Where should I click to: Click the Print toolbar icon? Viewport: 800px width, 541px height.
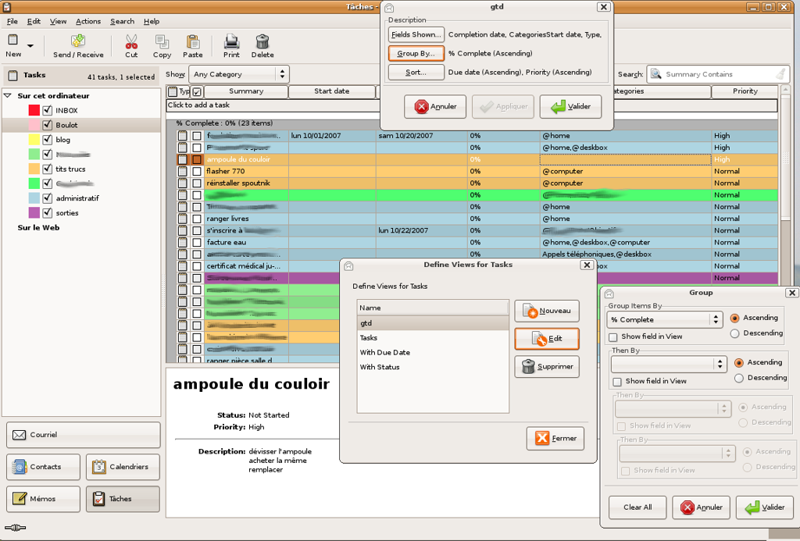pos(232,42)
